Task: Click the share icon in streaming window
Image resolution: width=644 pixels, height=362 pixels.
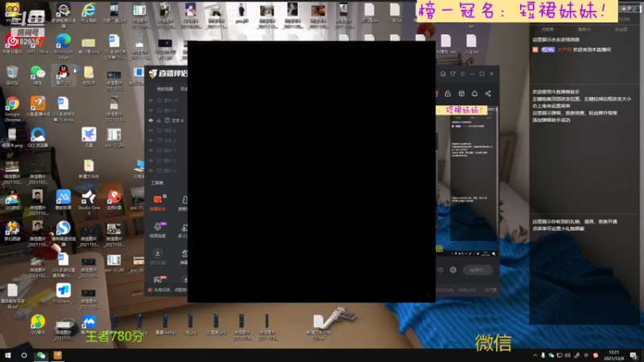Action: (x=488, y=93)
